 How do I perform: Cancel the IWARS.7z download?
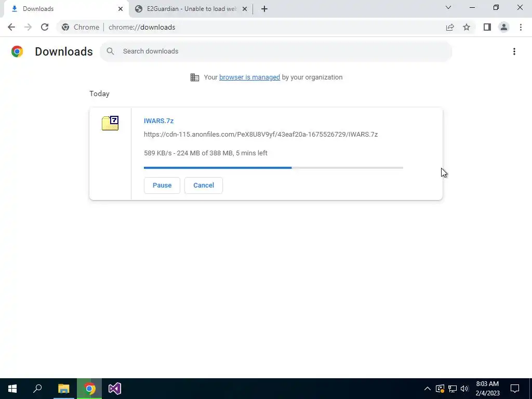point(204,185)
